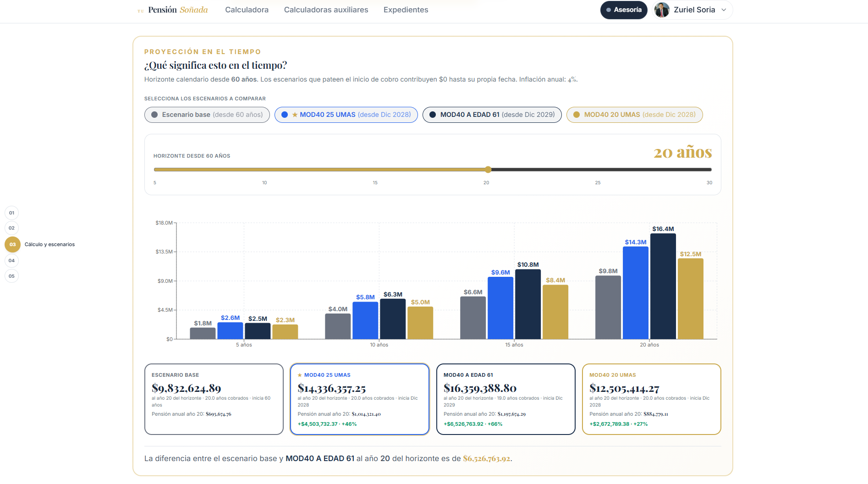Jump to step 02 in side navigation

11,228
